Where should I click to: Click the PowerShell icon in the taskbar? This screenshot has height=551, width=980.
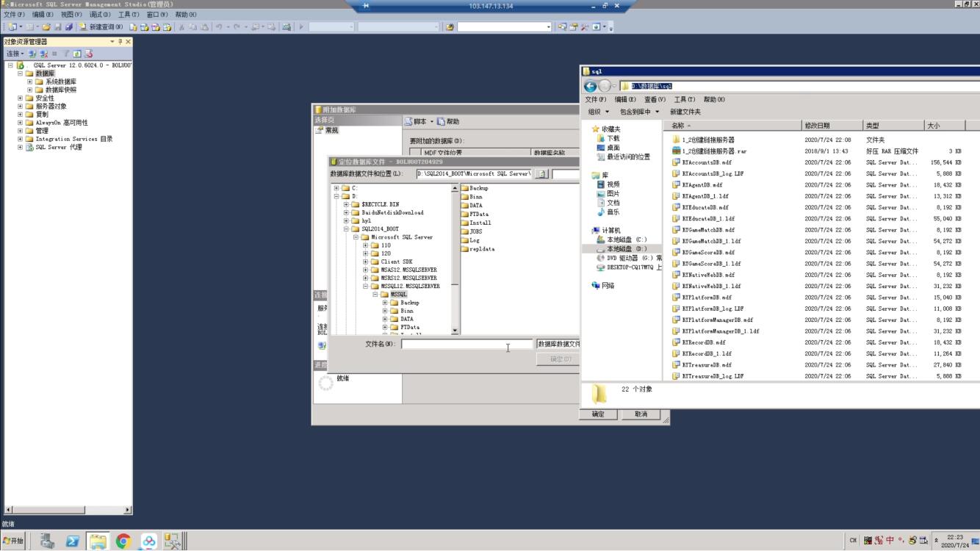(73, 541)
